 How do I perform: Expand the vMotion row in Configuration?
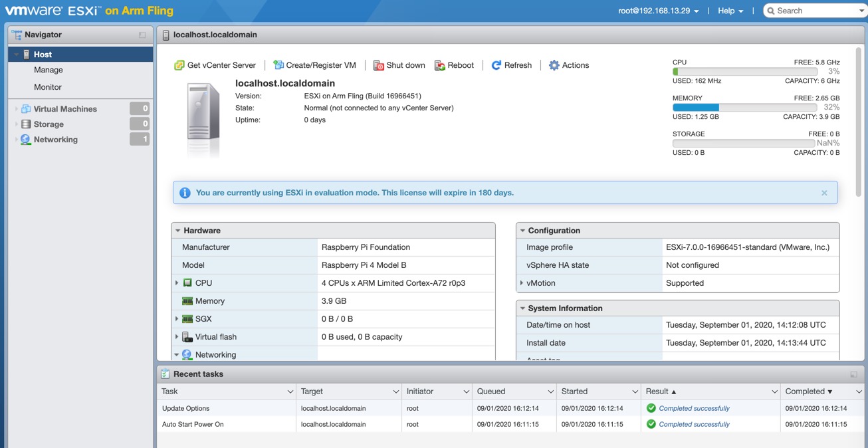pyautogui.click(x=521, y=283)
